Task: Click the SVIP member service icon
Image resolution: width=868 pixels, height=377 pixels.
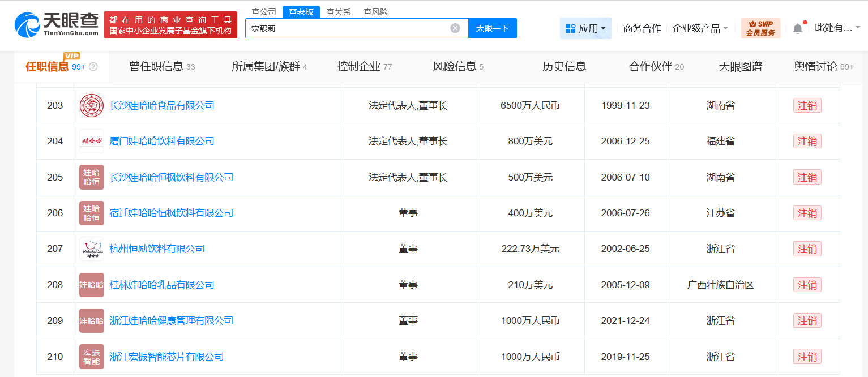Action: 760,28
